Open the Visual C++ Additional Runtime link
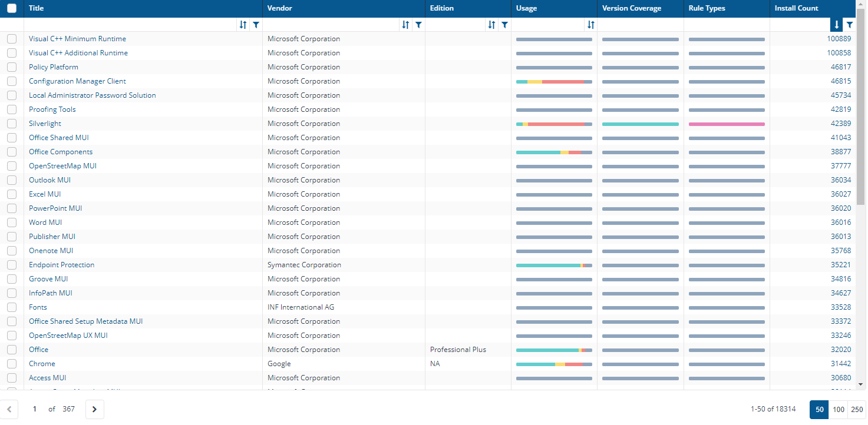868x425 pixels. pos(78,53)
